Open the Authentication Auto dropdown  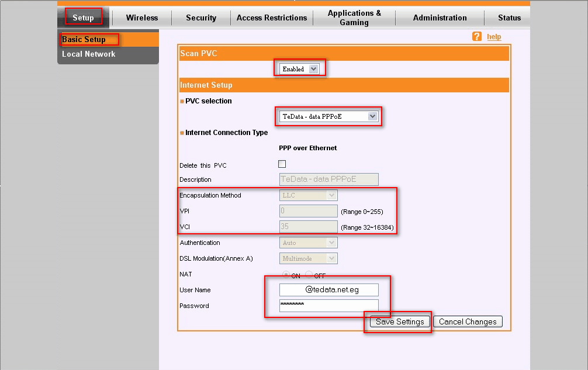(x=308, y=243)
